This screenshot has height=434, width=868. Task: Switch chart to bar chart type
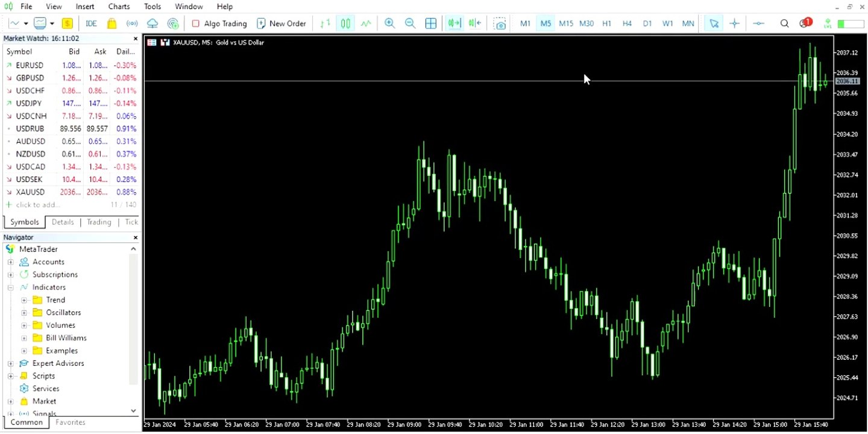click(x=325, y=24)
